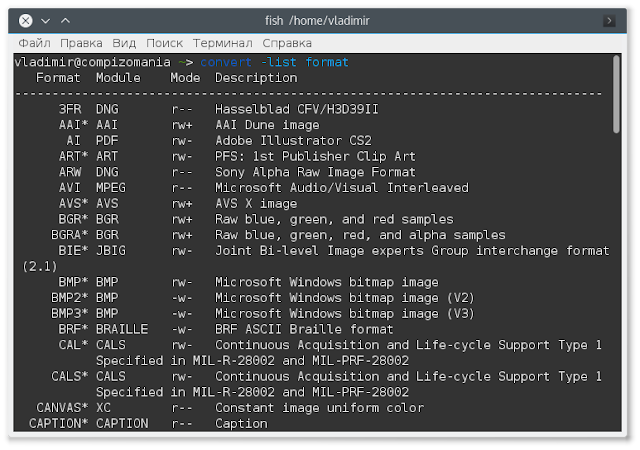The height and width of the screenshot is (450, 640).
Task: Open the Поиск menu
Action: coord(164,43)
